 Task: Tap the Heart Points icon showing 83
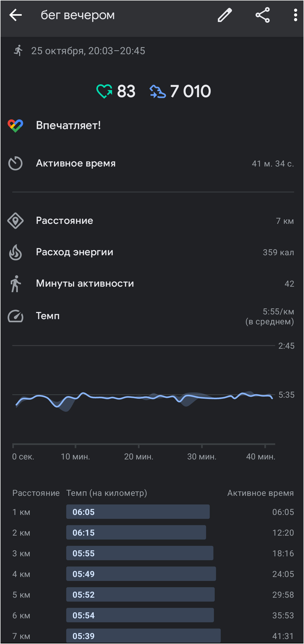pos(104,91)
